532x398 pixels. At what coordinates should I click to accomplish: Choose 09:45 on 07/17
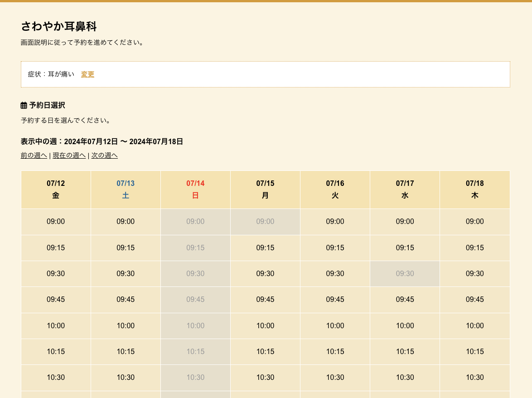pyautogui.click(x=405, y=300)
